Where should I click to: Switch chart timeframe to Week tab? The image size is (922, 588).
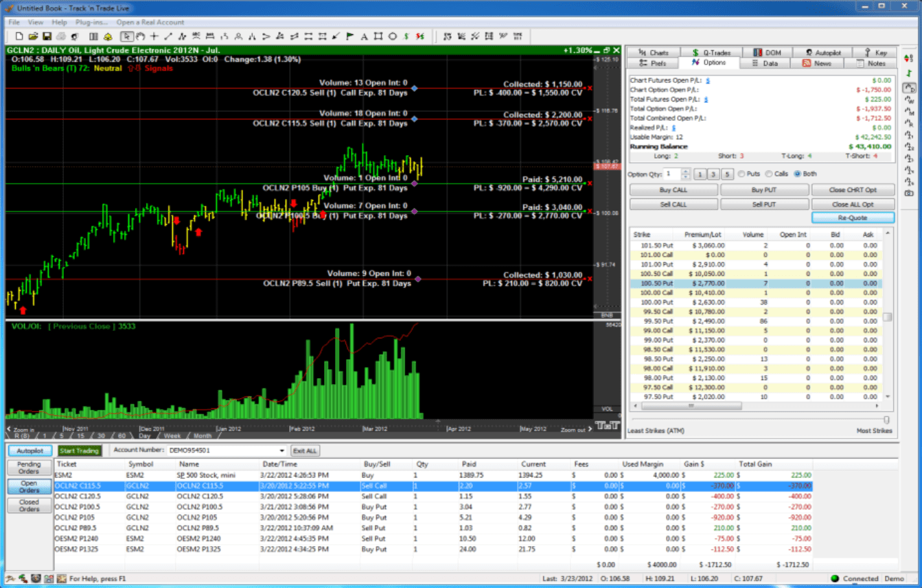point(172,436)
